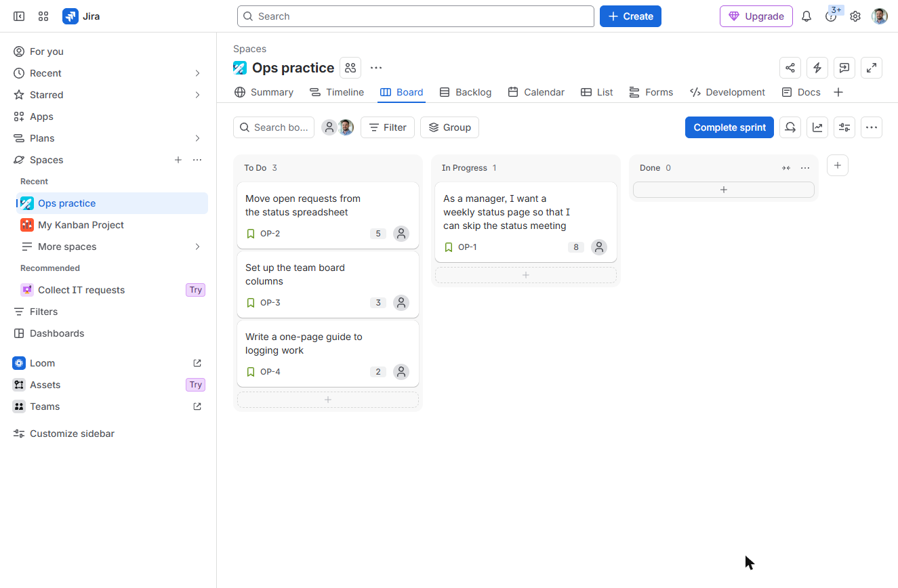Open board view settings sliders icon
This screenshot has height=588, width=898.
(844, 127)
